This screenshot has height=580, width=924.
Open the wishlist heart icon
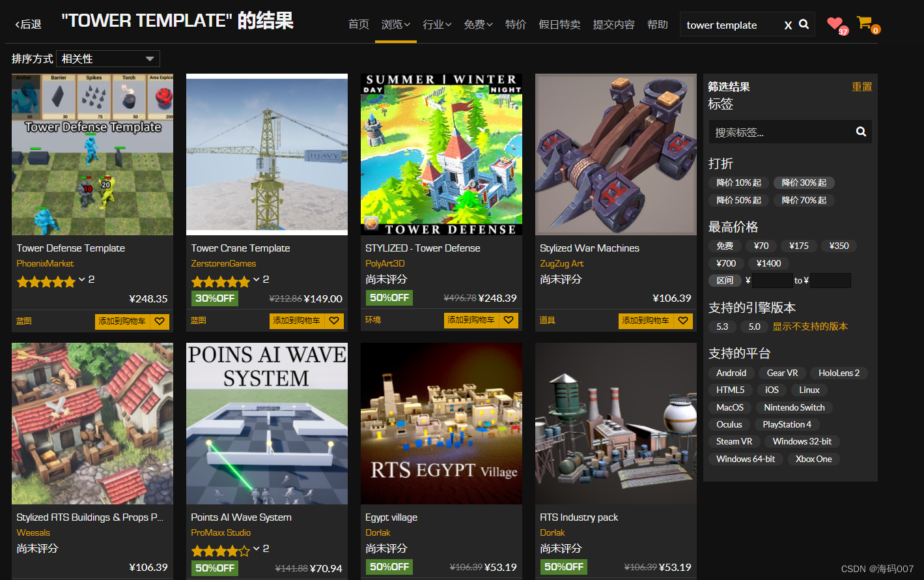coord(835,23)
